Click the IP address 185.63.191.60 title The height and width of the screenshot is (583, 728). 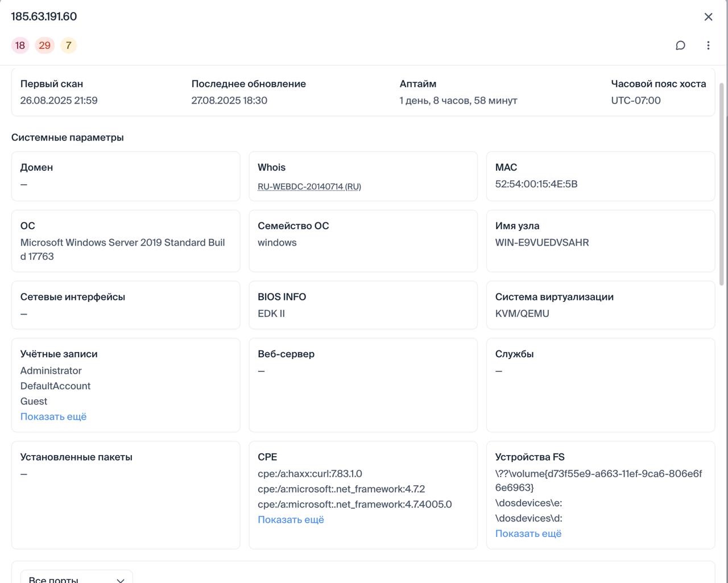(44, 16)
